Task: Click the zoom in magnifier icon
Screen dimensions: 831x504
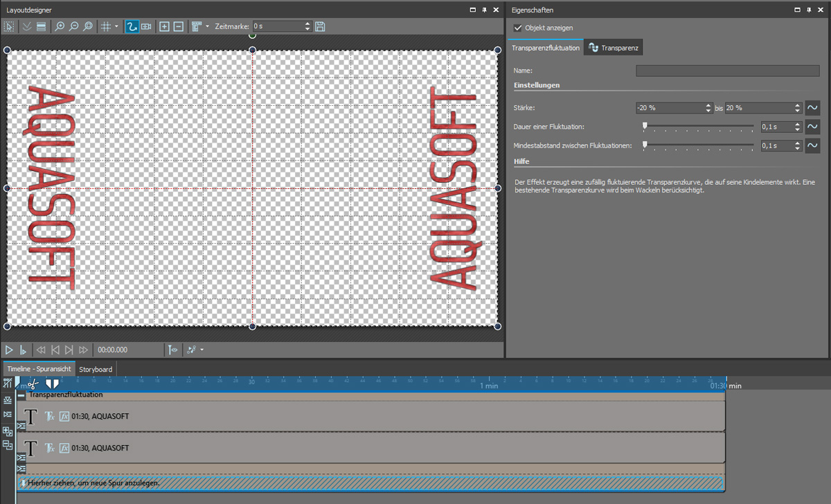Action: [x=60, y=26]
